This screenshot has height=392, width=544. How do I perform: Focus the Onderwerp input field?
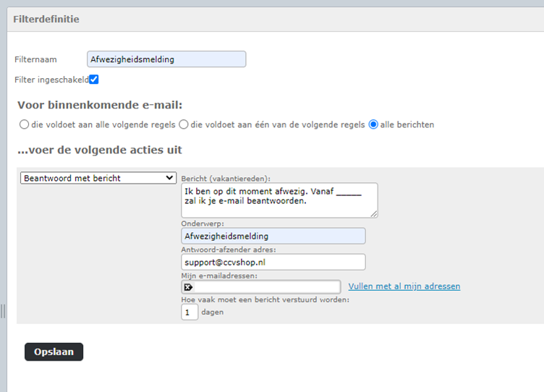click(273, 237)
